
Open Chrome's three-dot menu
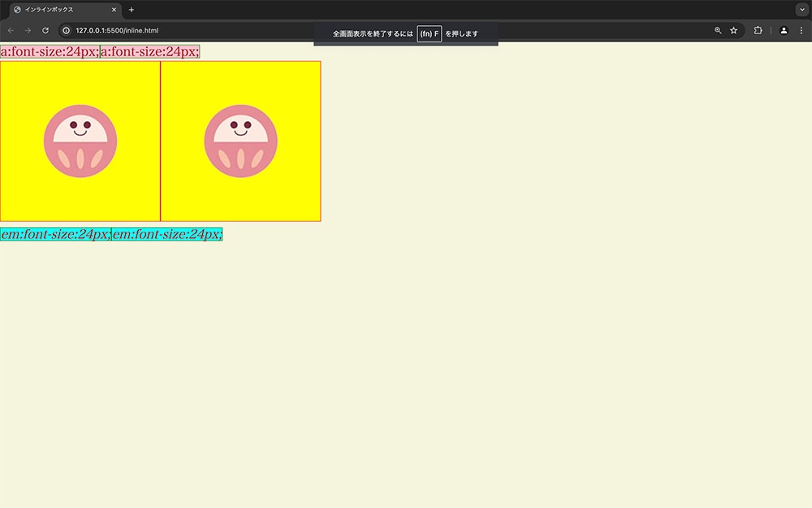801,31
